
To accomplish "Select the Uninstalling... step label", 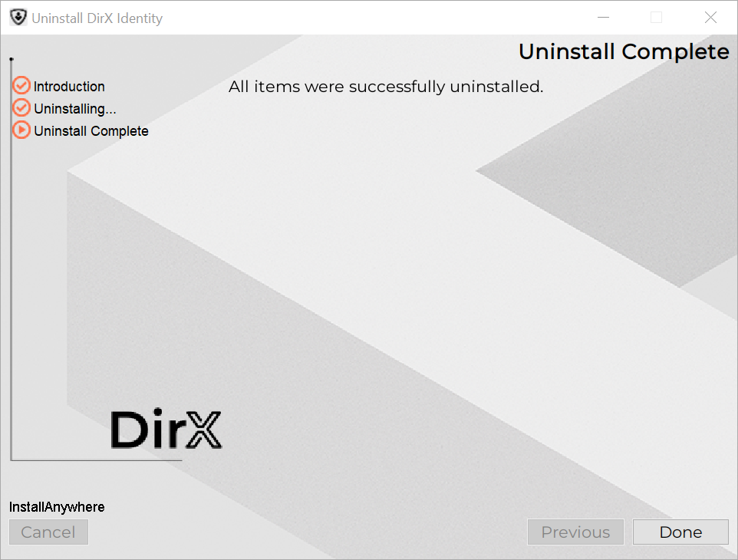I will [75, 109].
